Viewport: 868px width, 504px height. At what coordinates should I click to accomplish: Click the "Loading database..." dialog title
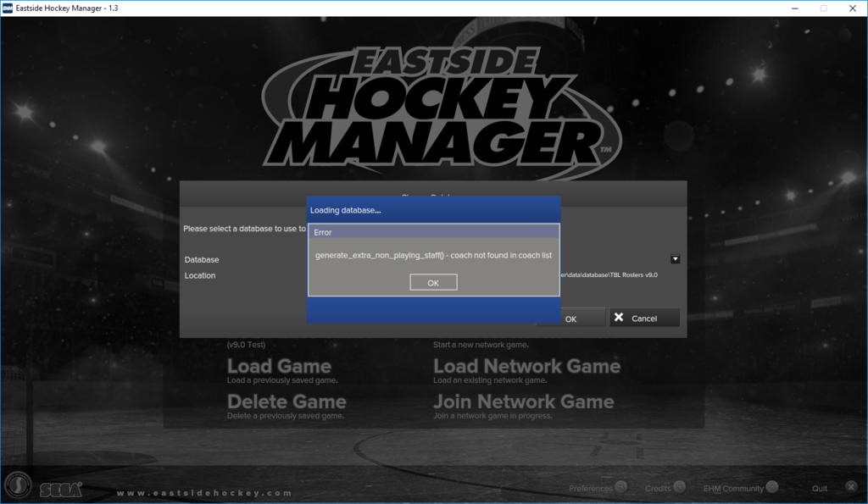(346, 210)
